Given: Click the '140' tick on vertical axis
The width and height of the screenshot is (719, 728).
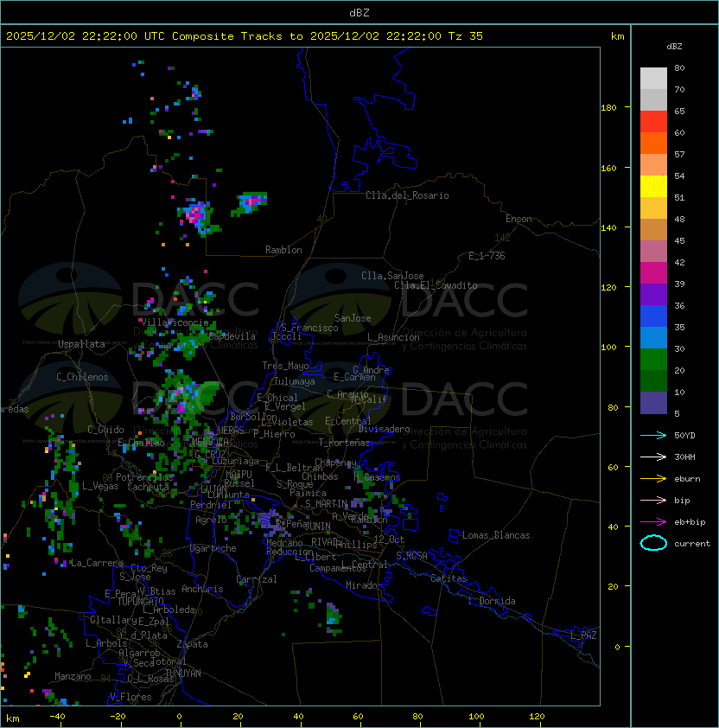Looking at the screenshot, I should pyautogui.click(x=608, y=227).
